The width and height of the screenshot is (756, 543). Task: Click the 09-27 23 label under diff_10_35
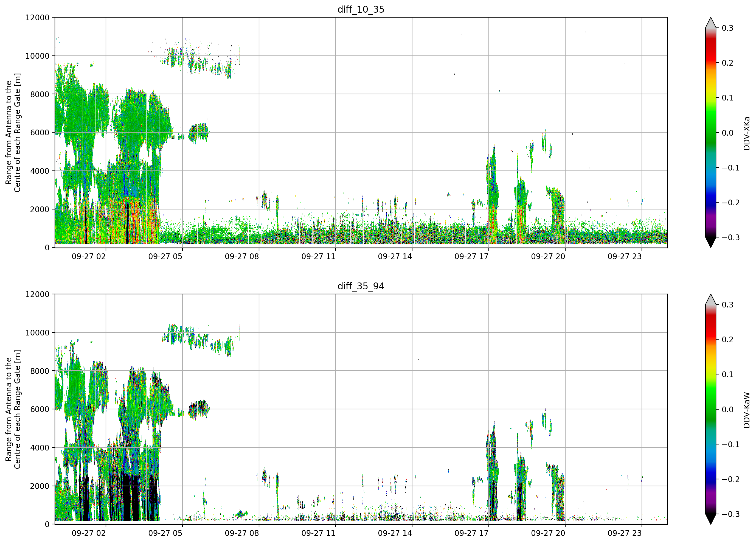625,256
